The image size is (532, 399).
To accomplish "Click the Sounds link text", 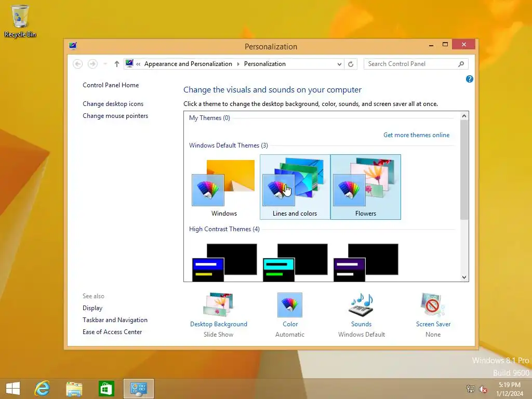I will pyautogui.click(x=362, y=324).
